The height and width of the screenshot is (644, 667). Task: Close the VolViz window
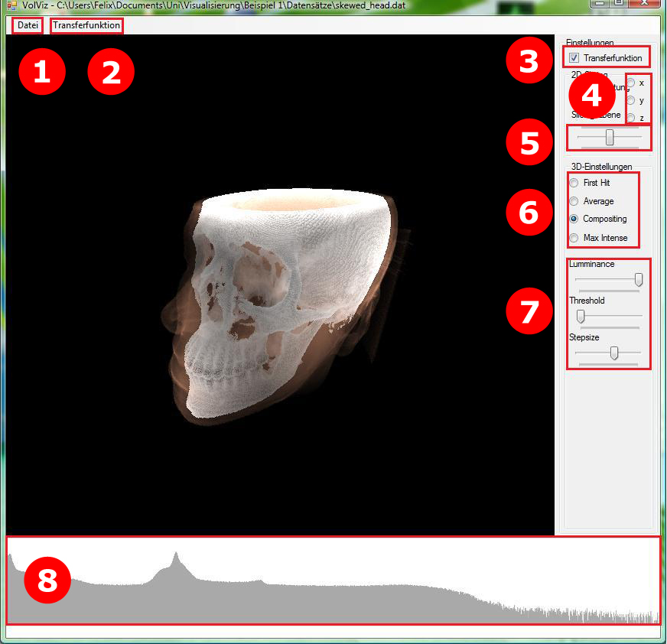643,3
